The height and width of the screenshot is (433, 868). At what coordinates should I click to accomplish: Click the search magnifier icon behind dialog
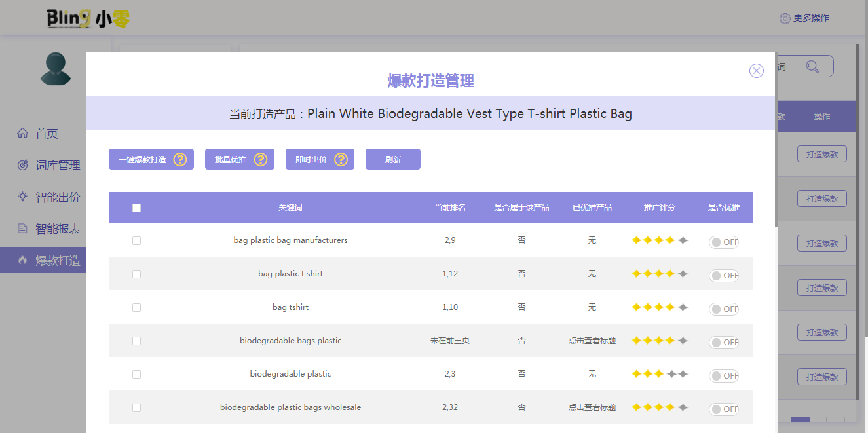tap(812, 66)
